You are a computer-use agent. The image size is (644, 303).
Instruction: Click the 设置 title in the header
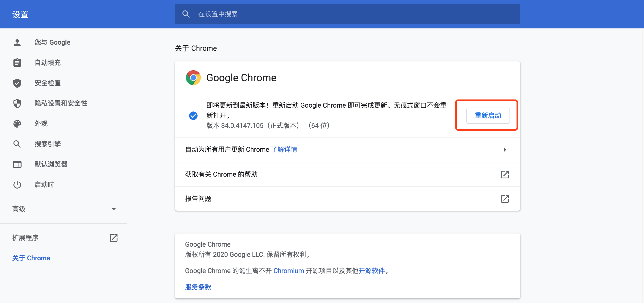[x=20, y=14]
